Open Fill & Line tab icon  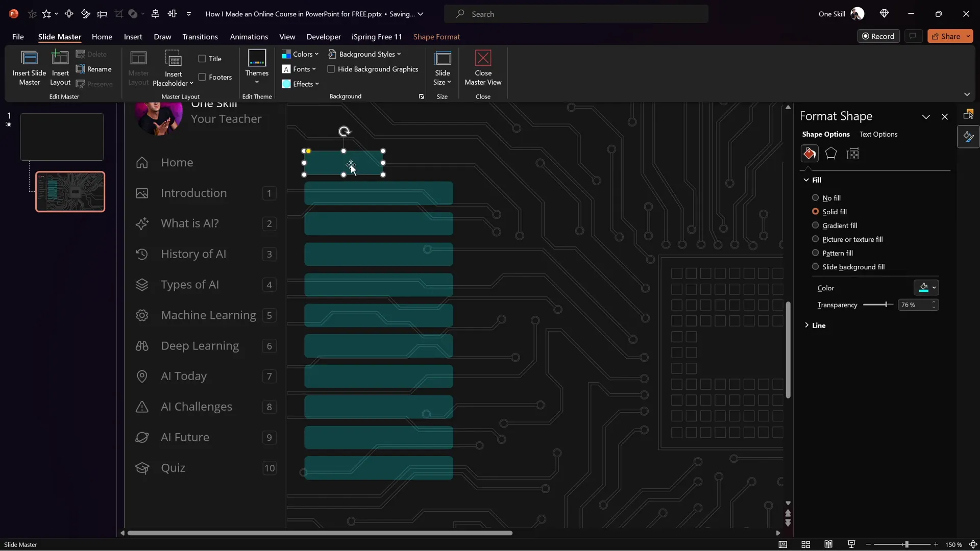810,154
